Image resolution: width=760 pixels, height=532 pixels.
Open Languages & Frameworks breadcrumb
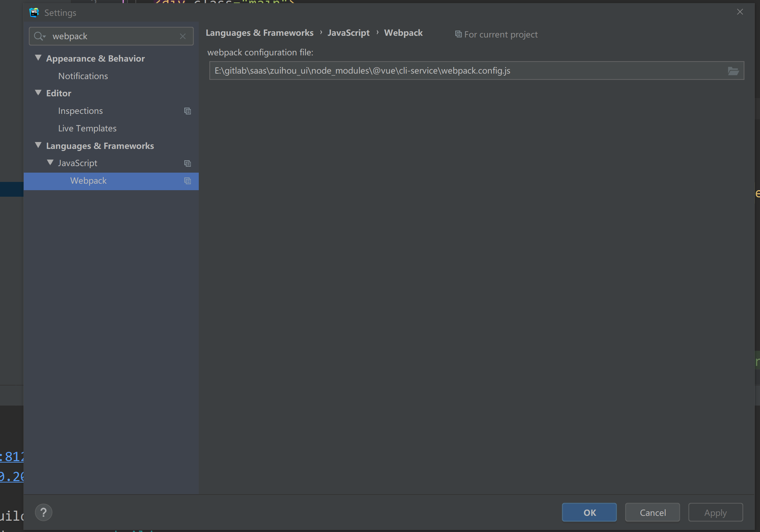259,33
